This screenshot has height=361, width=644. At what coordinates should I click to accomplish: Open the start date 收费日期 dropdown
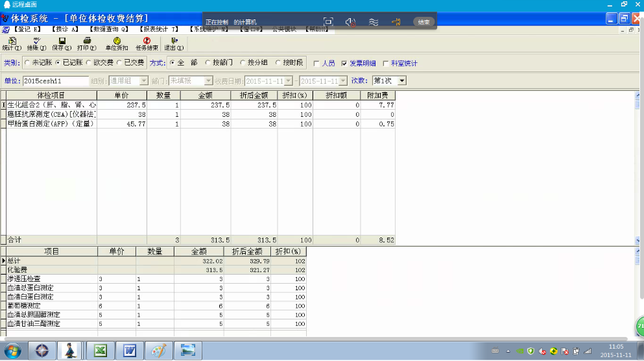coord(289,81)
